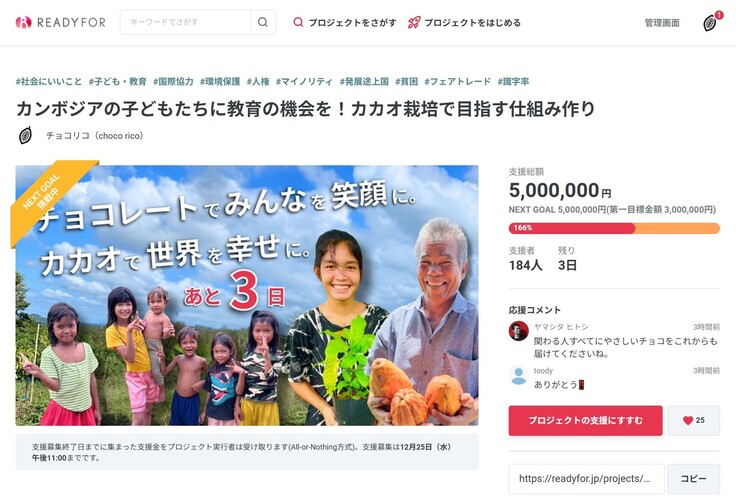Click the コピー button next to URL
This screenshot has width=736, height=500.
click(x=693, y=479)
